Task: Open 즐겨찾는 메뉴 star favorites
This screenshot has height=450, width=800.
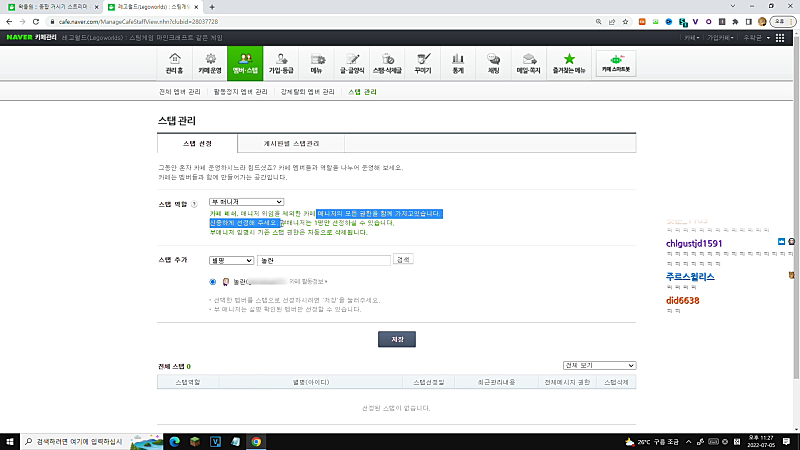Action: coord(569,64)
